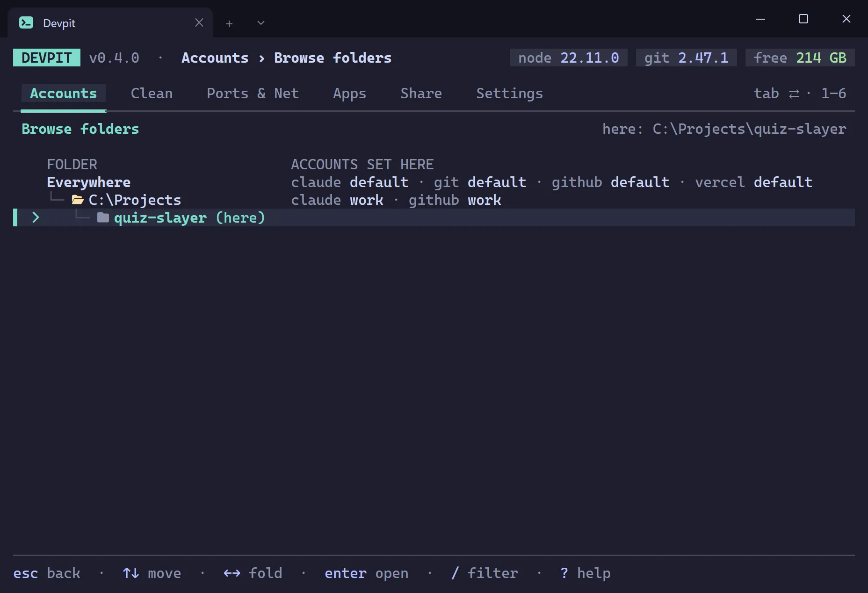
Task: Go to the Share tab
Action: point(421,94)
